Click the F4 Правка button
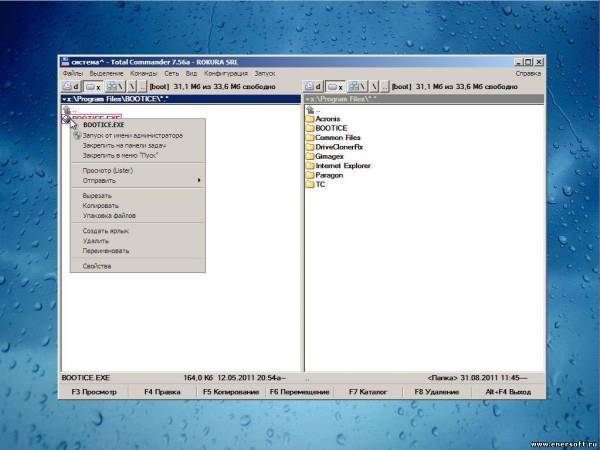 click(x=162, y=392)
